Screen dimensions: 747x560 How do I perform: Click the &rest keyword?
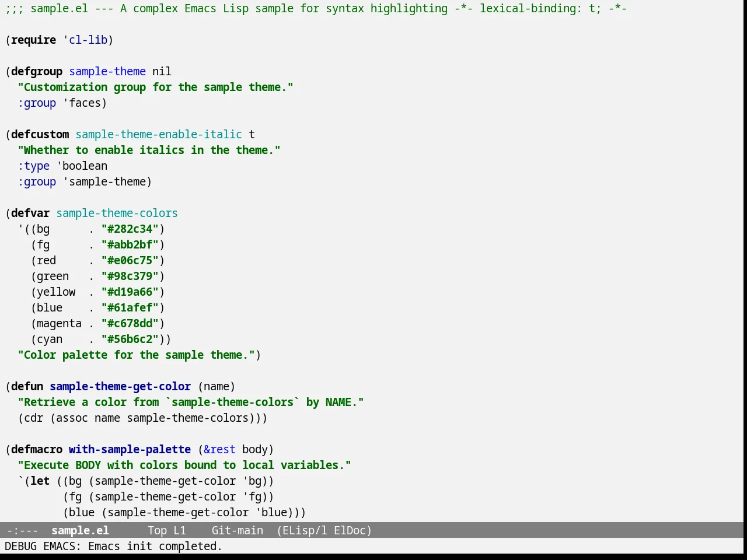220,449
